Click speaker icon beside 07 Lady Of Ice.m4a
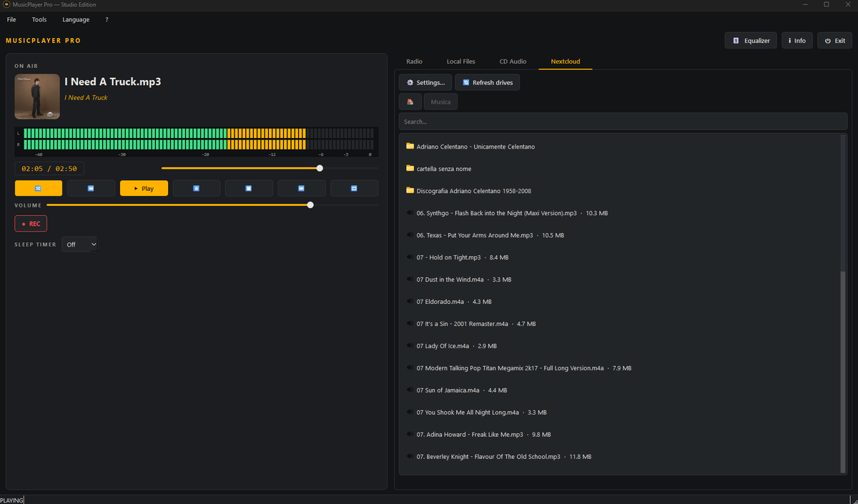Image resolution: width=858 pixels, height=504 pixels. pyautogui.click(x=410, y=346)
